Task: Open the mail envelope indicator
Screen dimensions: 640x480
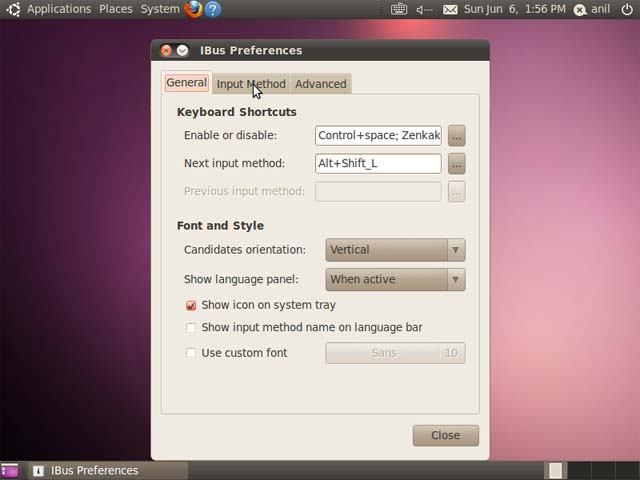Action: coord(450,9)
